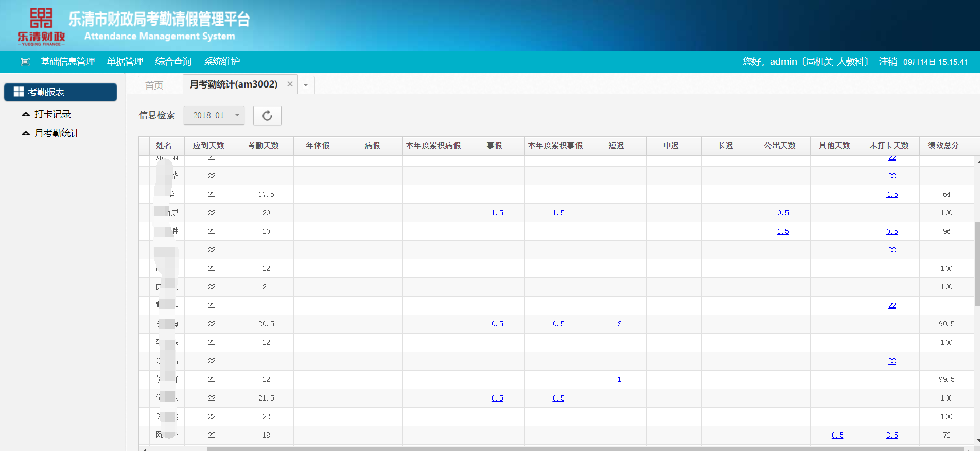980x451 pixels.
Task: Open the 综合查询 menu
Action: coord(173,62)
